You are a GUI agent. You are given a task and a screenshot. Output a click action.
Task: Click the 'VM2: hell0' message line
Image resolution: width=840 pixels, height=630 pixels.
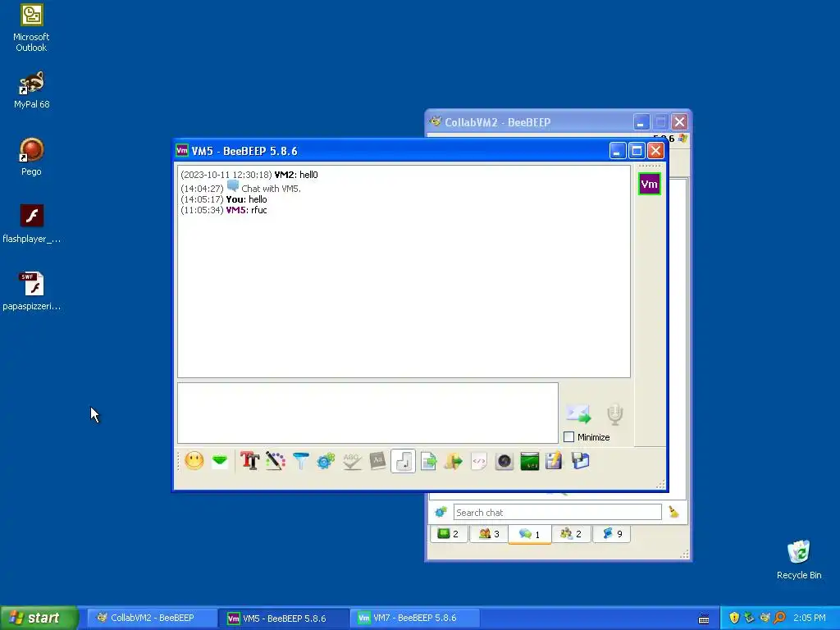(249, 175)
